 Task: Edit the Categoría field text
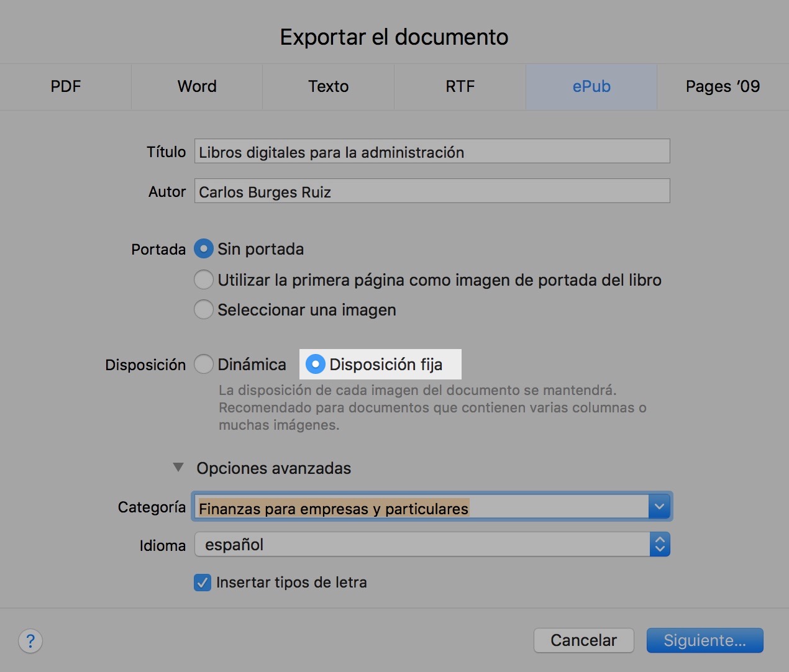[421, 507]
